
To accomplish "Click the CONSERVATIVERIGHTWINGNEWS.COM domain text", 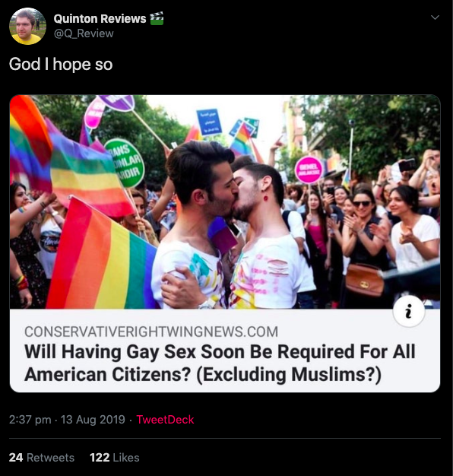I will click(151, 332).
